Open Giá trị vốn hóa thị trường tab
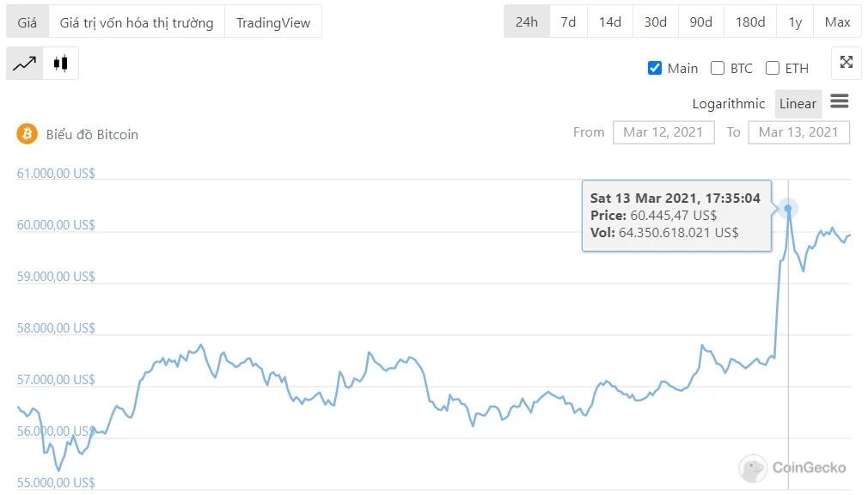Screen dimensions: 868x495 point(137,22)
